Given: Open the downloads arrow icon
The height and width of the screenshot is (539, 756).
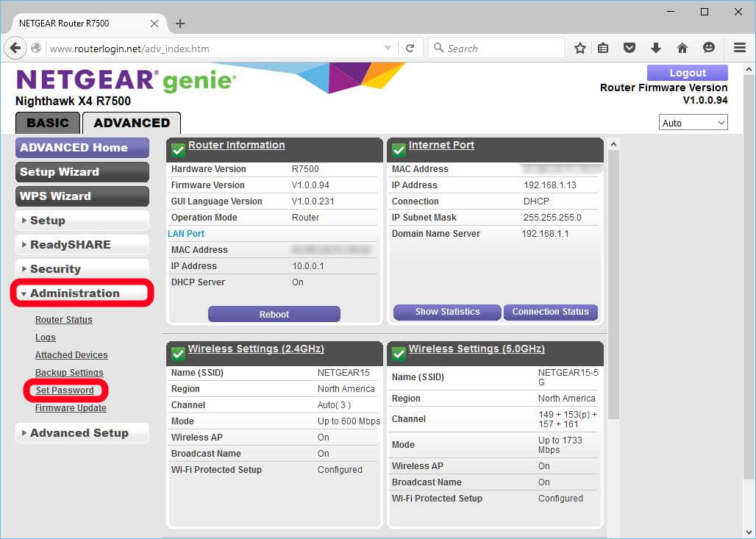Looking at the screenshot, I should coord(655,48).
